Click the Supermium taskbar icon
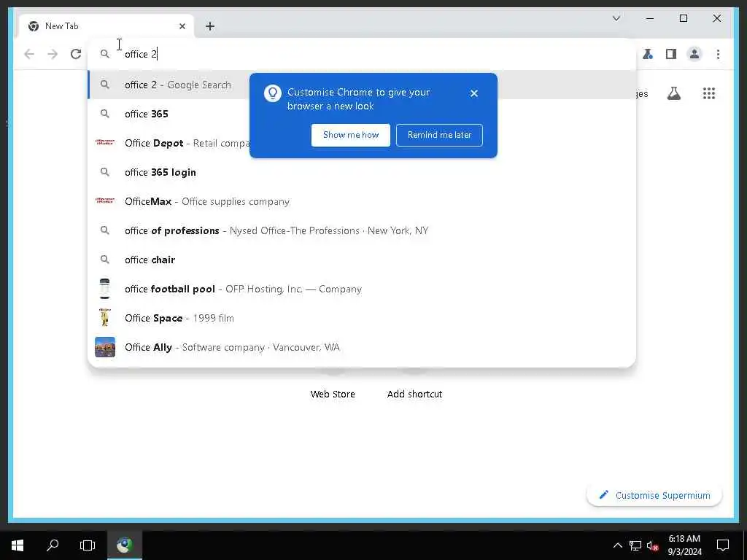747x560 pixels. (x=124, y=545)
